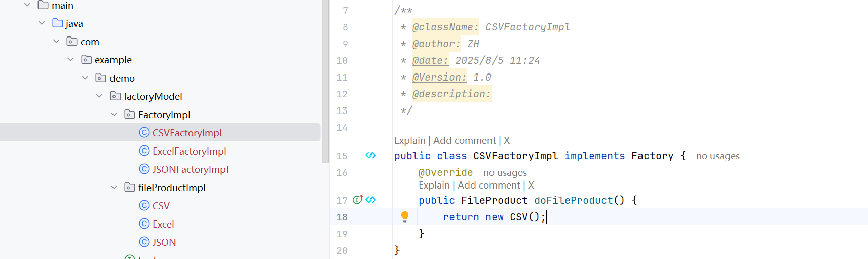Image resolution: width=868 pixels, height=259 pixels.
Task: Click the AI code icon beside line 17
Action: 371,200
